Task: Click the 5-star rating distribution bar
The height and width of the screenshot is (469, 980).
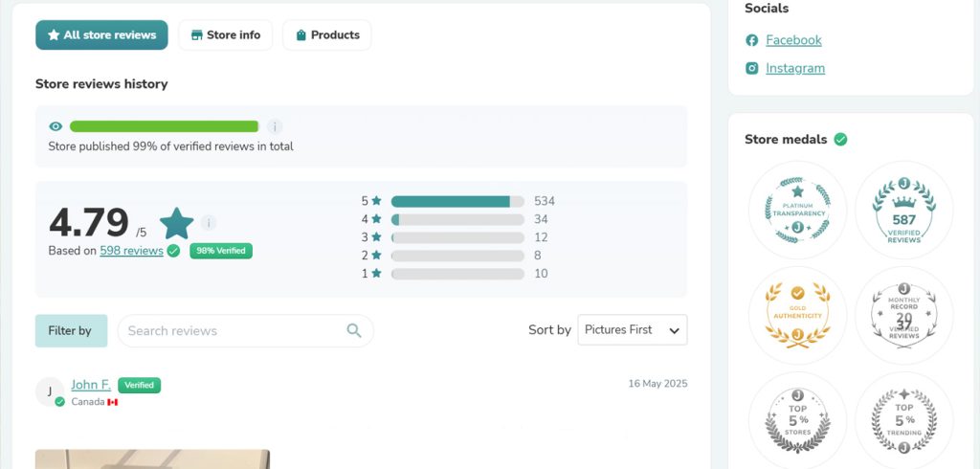Action: pos(457,201)
